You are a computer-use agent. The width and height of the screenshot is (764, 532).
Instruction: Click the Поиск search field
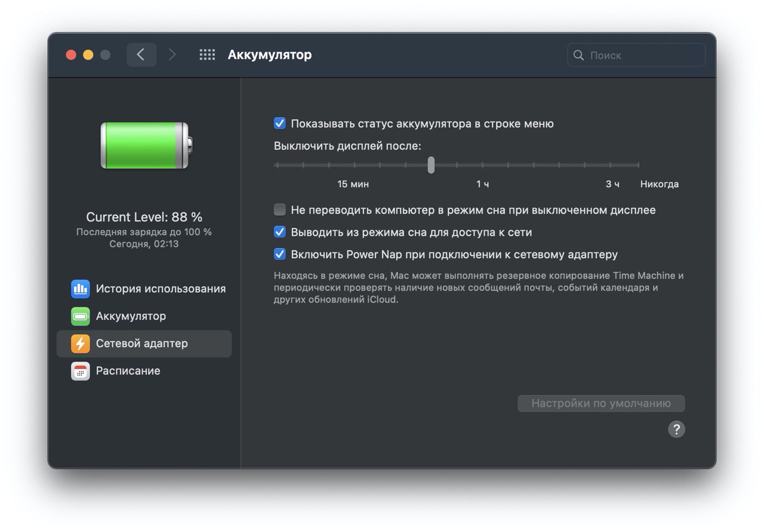[x=636, y=55]
